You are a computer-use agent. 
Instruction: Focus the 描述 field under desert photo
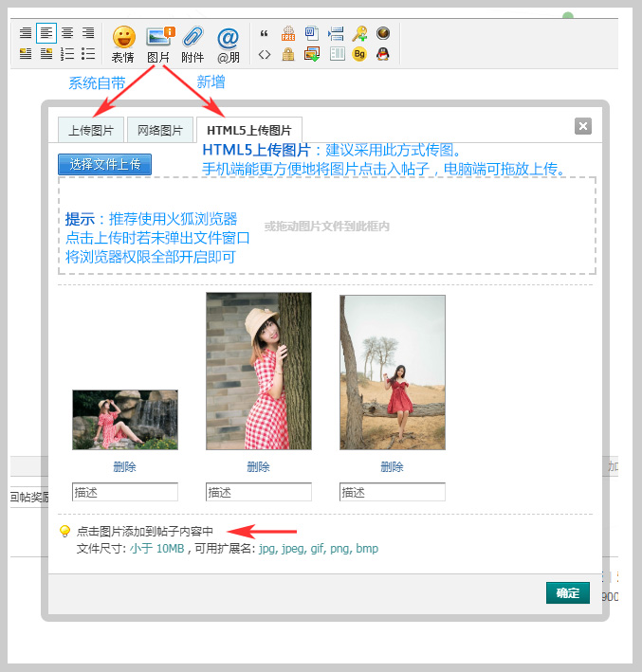point(393,492)
